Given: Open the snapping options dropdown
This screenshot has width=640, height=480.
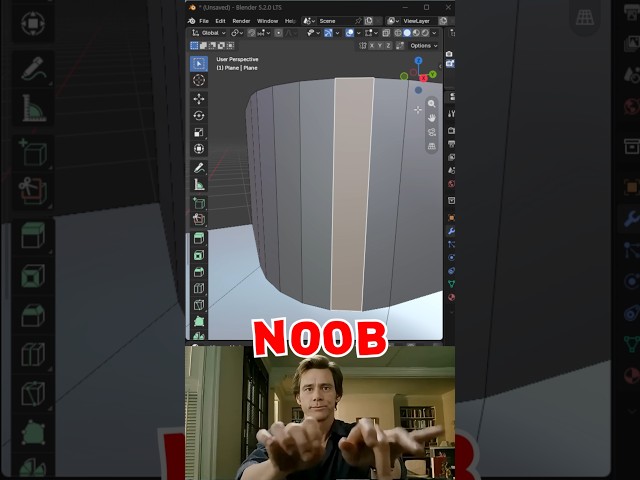Looking at the screenshot, I should (x=264, y=33).
